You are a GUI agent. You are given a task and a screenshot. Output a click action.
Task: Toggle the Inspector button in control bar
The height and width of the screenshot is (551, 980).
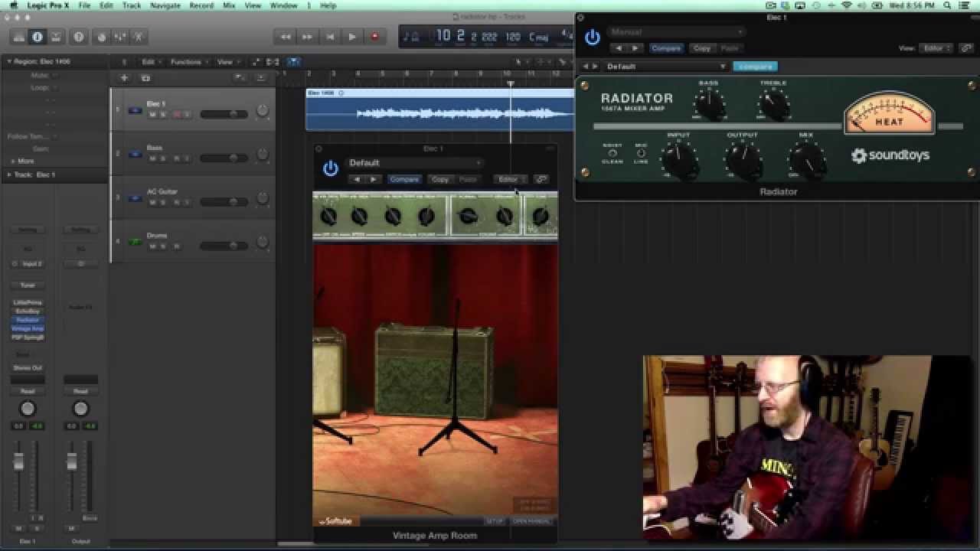pos(37,37)
